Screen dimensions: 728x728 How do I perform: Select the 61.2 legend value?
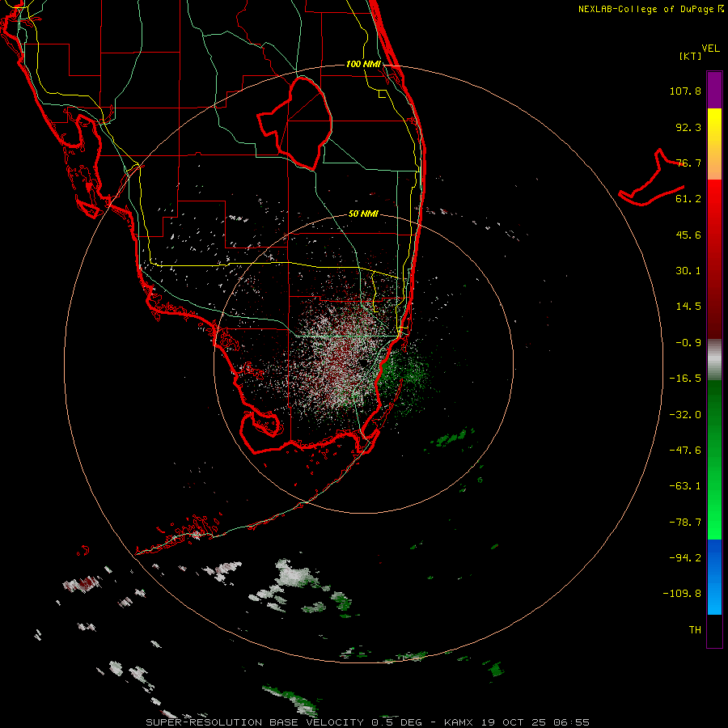coord(688,199)
